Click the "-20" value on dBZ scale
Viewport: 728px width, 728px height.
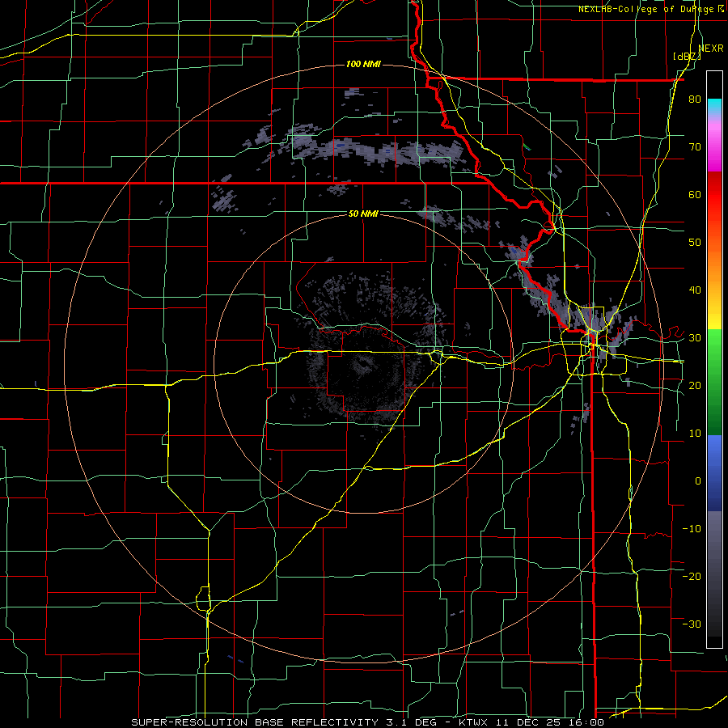point(692,576)
